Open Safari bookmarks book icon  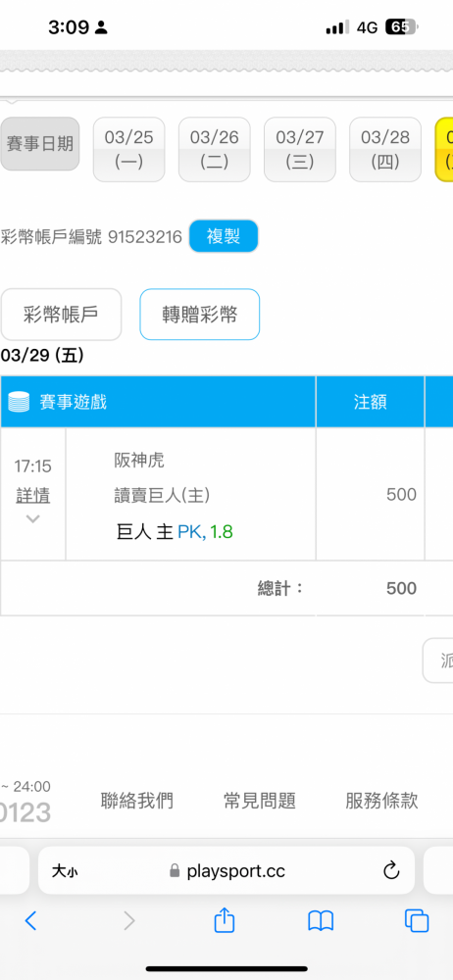pyautogui.click(x=321, y=920)
